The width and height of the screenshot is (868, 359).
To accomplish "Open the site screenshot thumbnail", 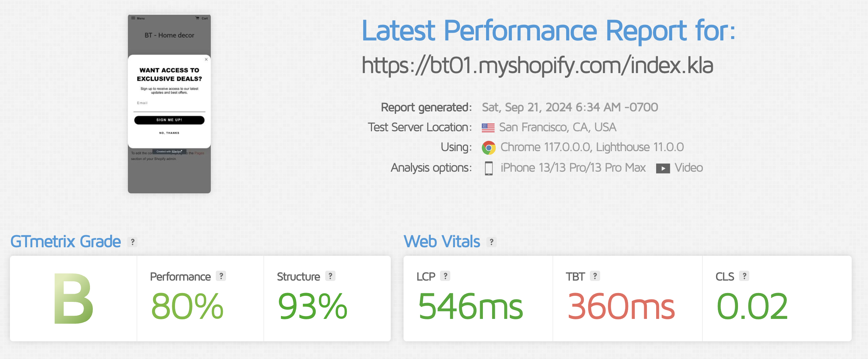I will (x=169, y=104).
